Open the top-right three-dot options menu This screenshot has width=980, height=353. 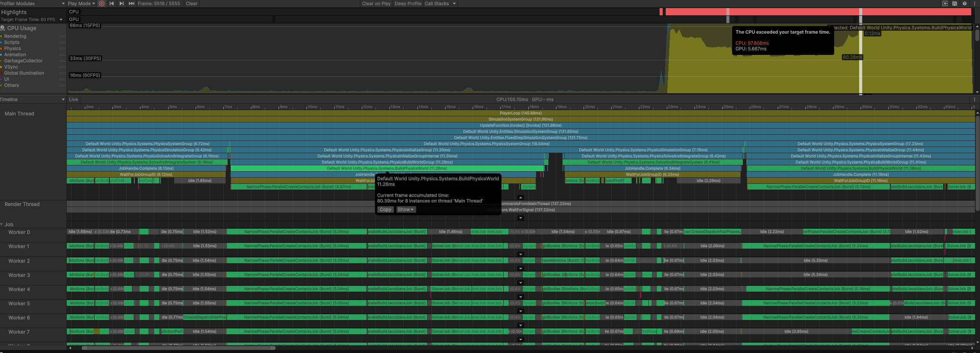(975, 3)
